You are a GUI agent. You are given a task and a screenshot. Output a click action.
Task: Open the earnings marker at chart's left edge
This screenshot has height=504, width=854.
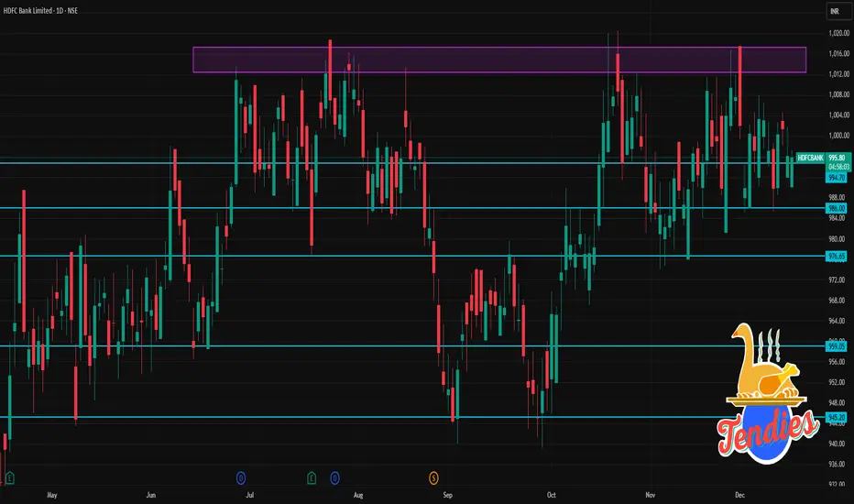click(9, 478)
